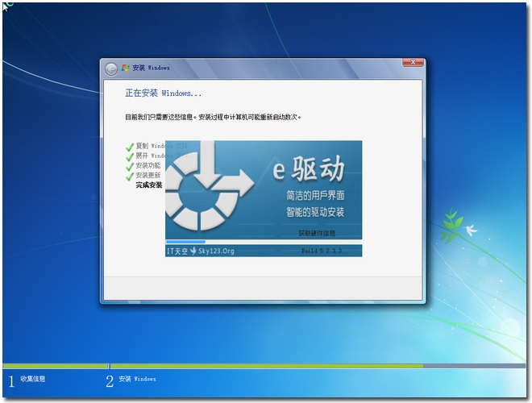The image size is (532, 403).
Task: Click the Windows flag icon in the title bar
Action: [x=126, y=69]
